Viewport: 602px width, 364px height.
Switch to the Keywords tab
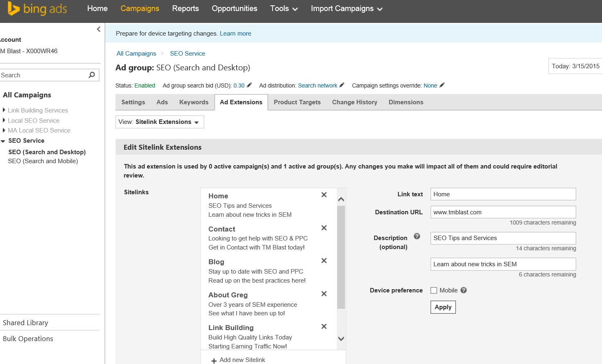pyautogui.click(x=194, y=102)
